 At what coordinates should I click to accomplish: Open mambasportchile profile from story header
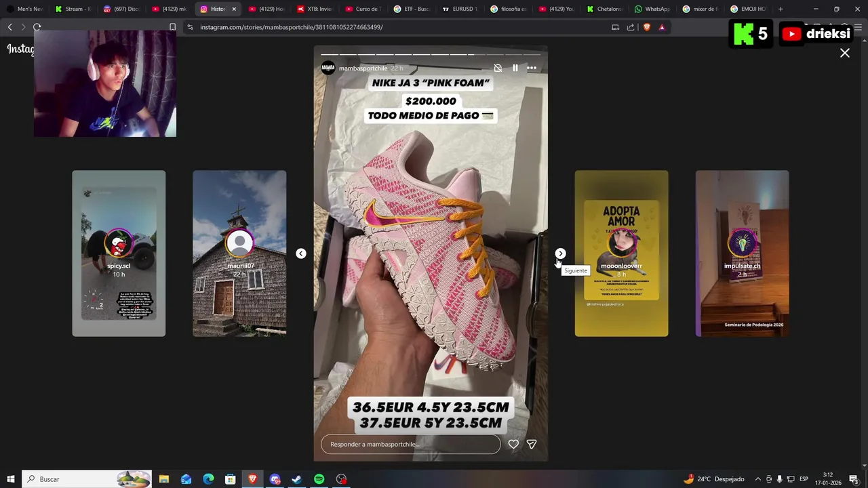tap(363, 68)
